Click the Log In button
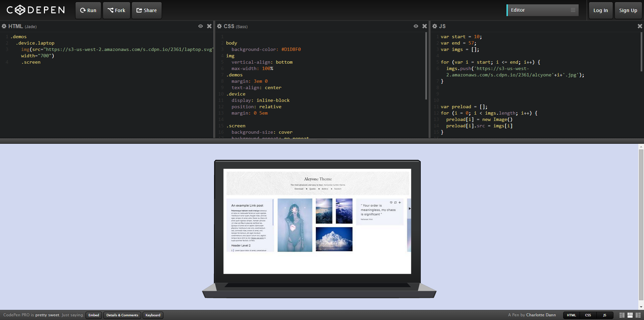Viewport: 644px width, 320px height. click(x=601, y=10)
